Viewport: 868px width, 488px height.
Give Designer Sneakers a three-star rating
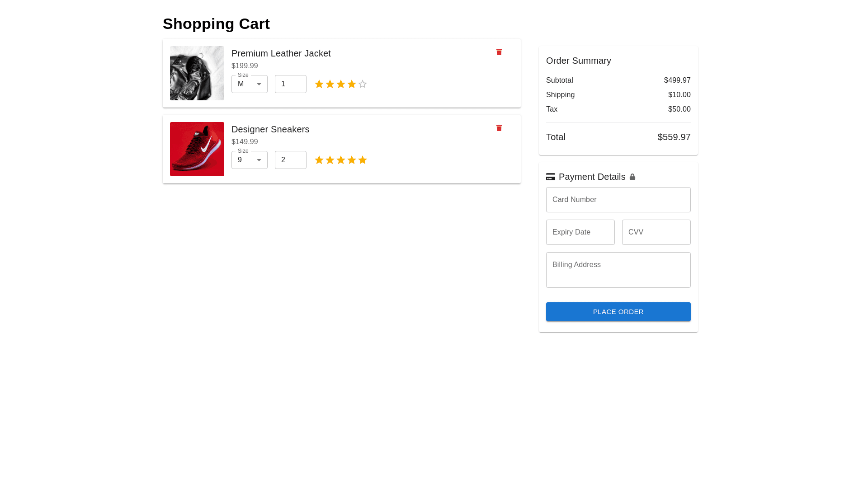[341, 160]
